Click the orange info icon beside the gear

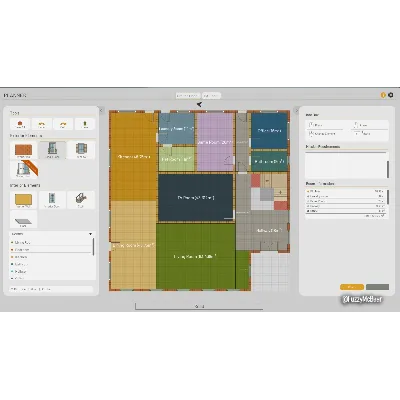point(383,95)
